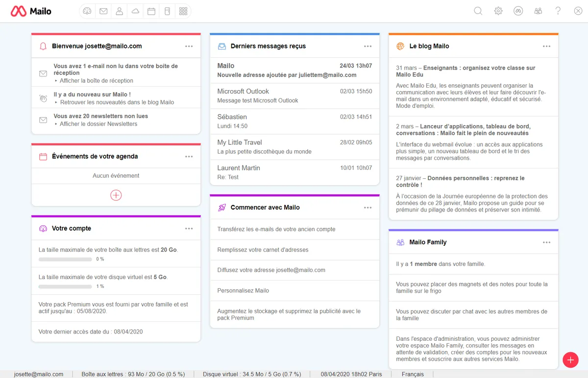The height and width of the screenshot is (378, 588).
Task: Click the red floating plus button
Action: click(x=570, y=360)
